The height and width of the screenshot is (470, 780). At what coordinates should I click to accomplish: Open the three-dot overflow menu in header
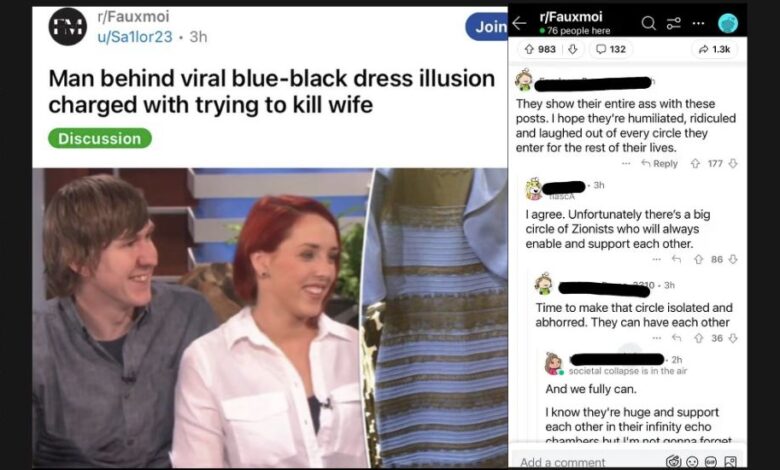pos(698,23)
